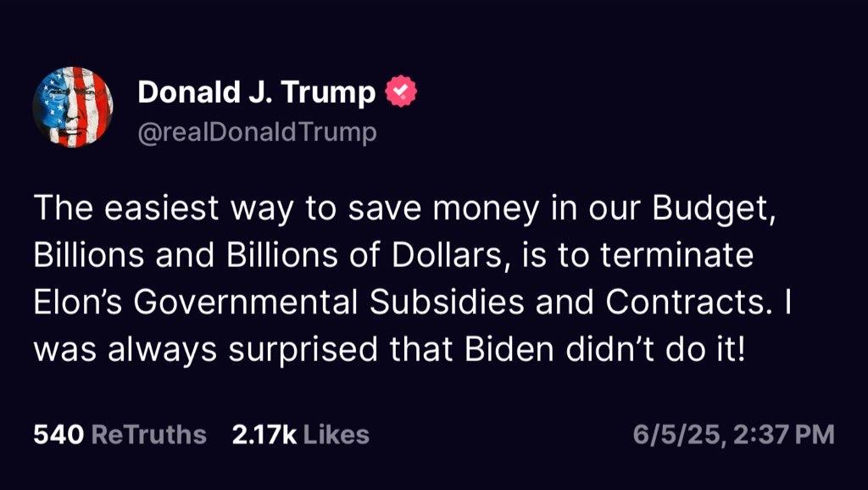Click "didn't do it!" closing words
The width and height of the screenshot is (868, 490).
(x=654, y=348)
